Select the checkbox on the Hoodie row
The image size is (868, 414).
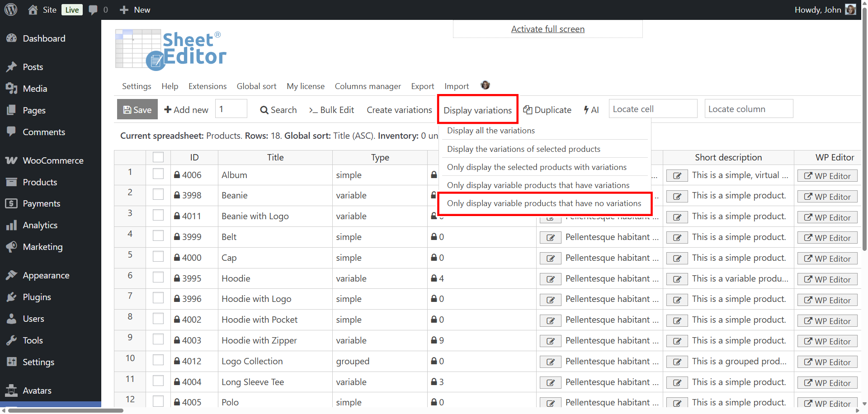(158, 277)
